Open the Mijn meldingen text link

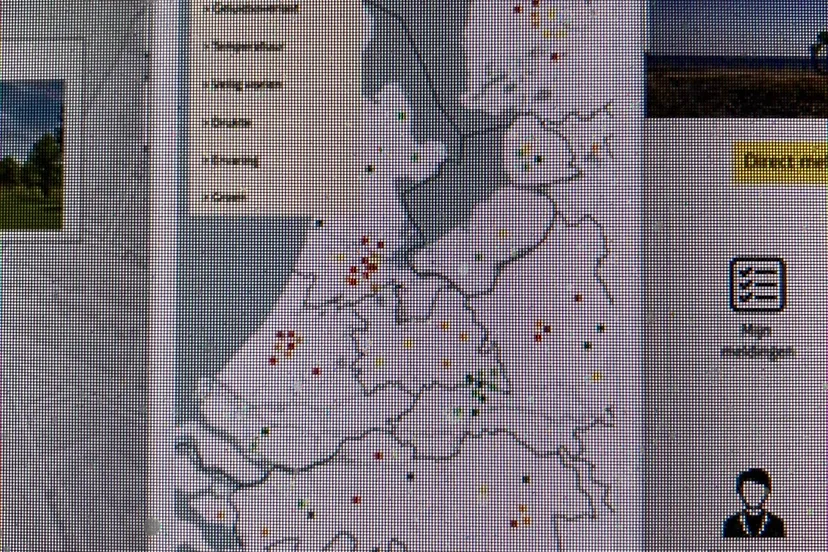(756, 340)
